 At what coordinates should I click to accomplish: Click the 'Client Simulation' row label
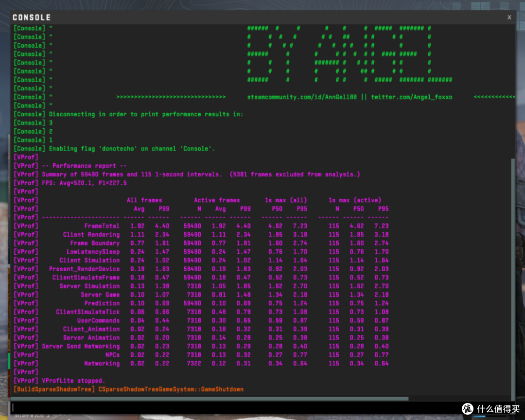(89, 260)
